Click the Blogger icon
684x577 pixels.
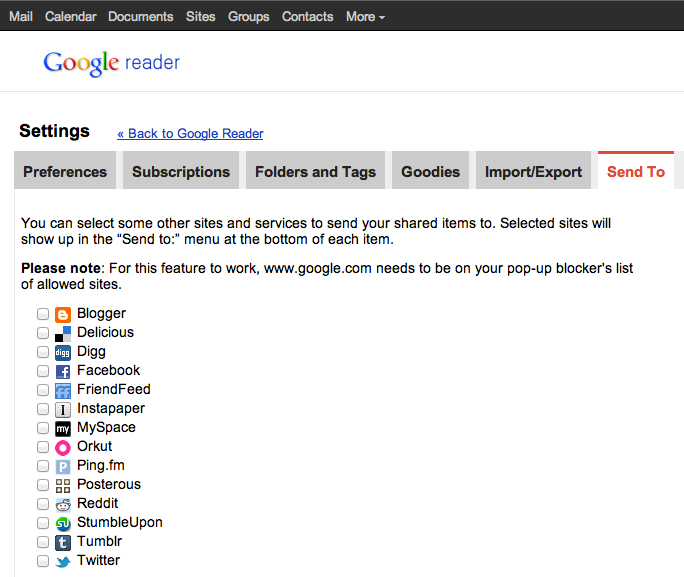point(63,314)
